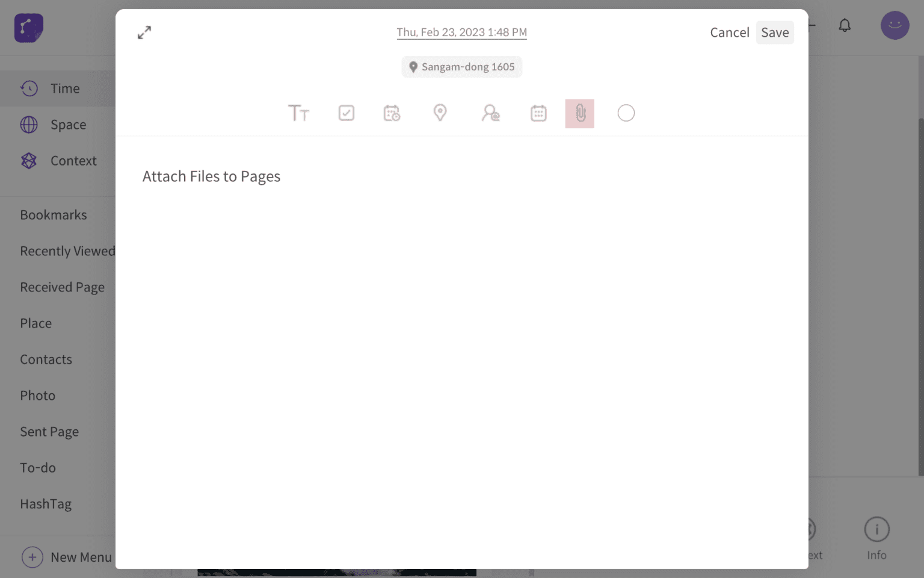Image resolution: width=924 pixels, height=578 pixels.
Task: Add a schedule with calendar-clock icon
Action: 392,113
